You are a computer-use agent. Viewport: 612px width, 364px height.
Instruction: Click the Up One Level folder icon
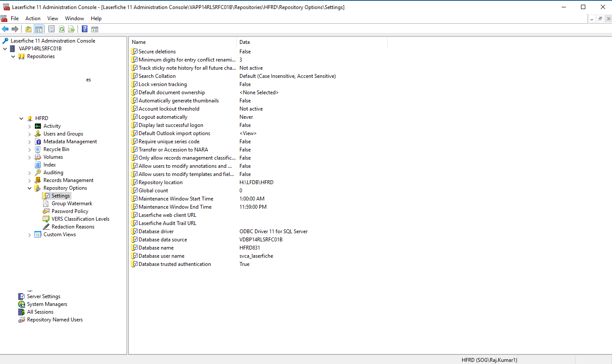coord(28,29)
